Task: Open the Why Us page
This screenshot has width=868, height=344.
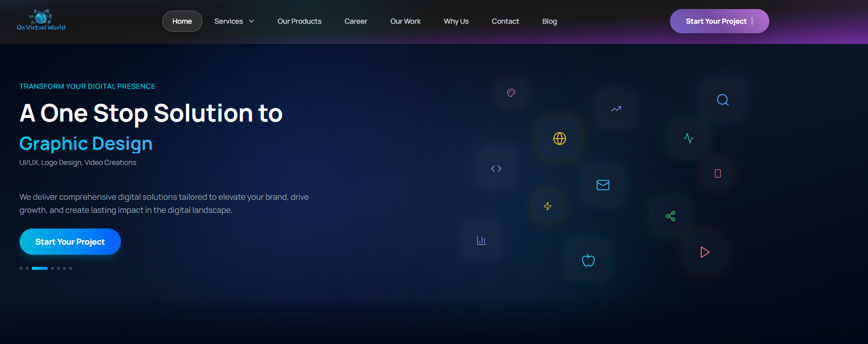Action: click(456, 21)
